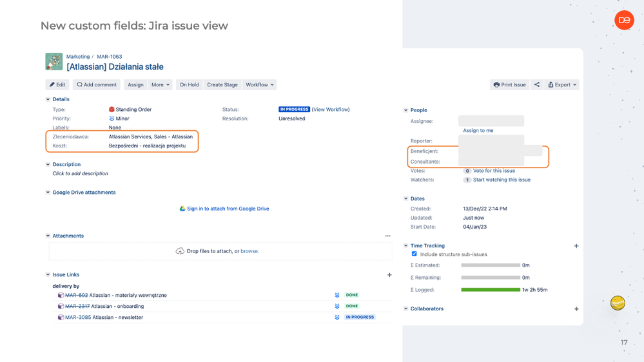
Task: Click to add description field
Action: (x=80, y=174)
